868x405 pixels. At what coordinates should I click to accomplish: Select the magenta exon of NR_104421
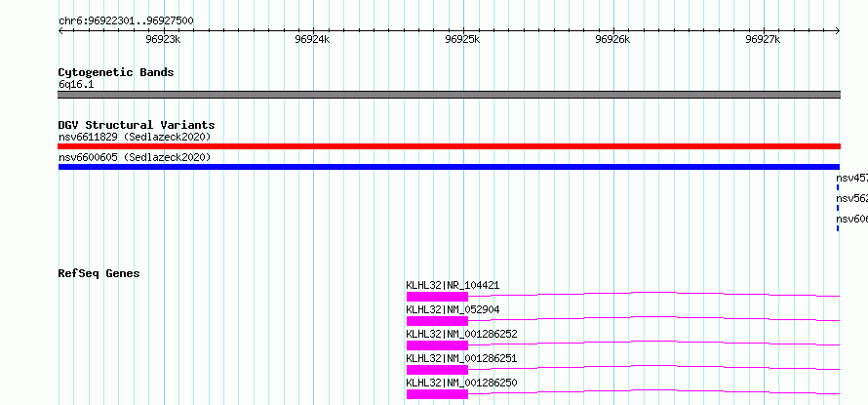point(437,297)
